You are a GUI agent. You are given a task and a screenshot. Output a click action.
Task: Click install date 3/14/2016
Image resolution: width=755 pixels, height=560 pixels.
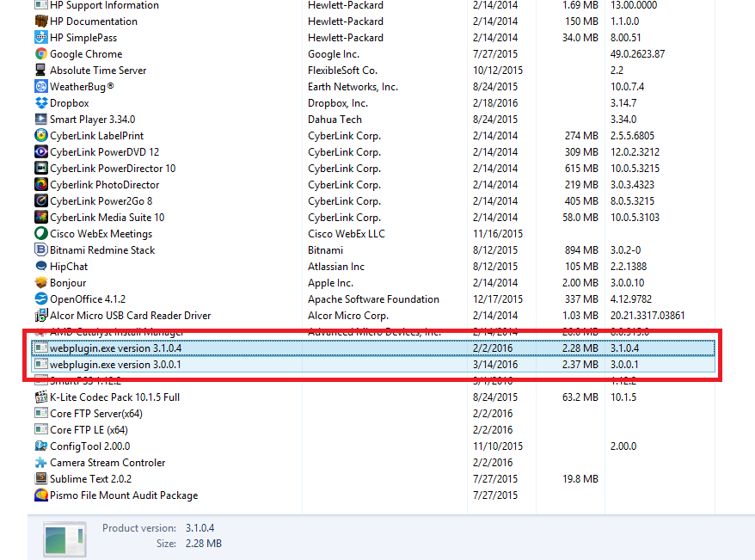(x=495, y=365)
